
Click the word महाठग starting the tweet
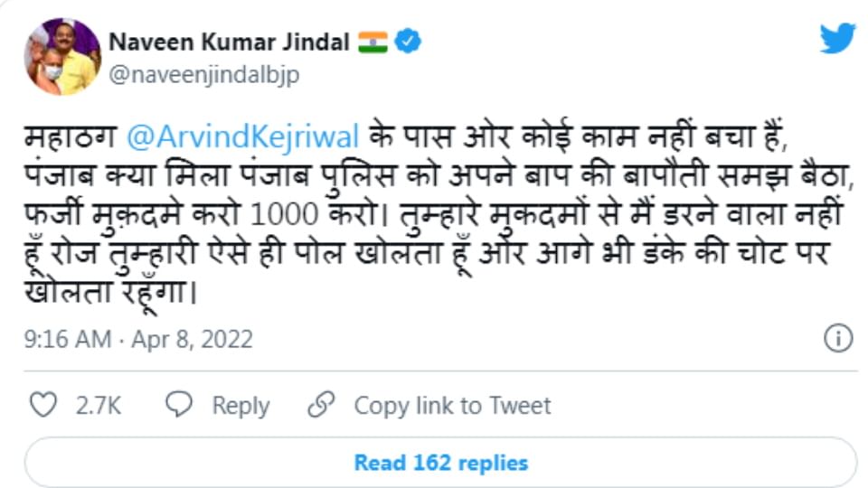coord(71,137)
